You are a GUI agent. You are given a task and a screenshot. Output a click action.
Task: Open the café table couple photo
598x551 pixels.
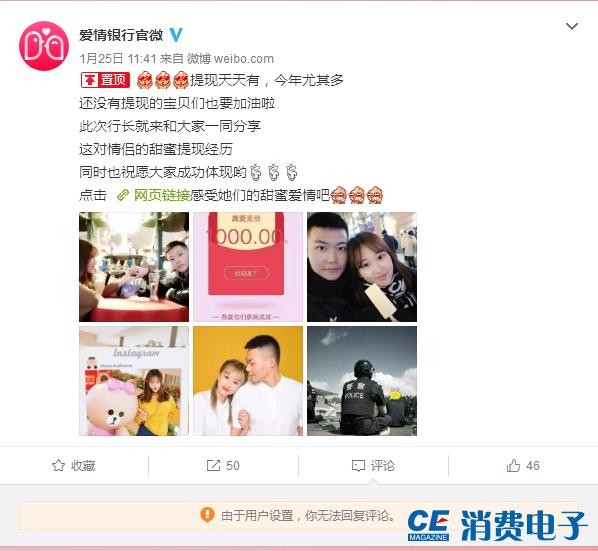tap(134, 267)
